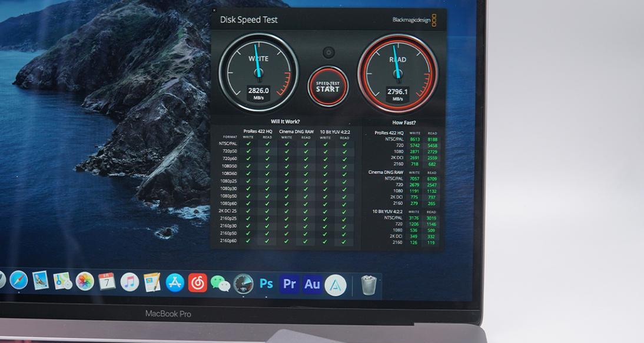
Task: Launch Premiere Pro from the Dock
Action: coord(290,284)
